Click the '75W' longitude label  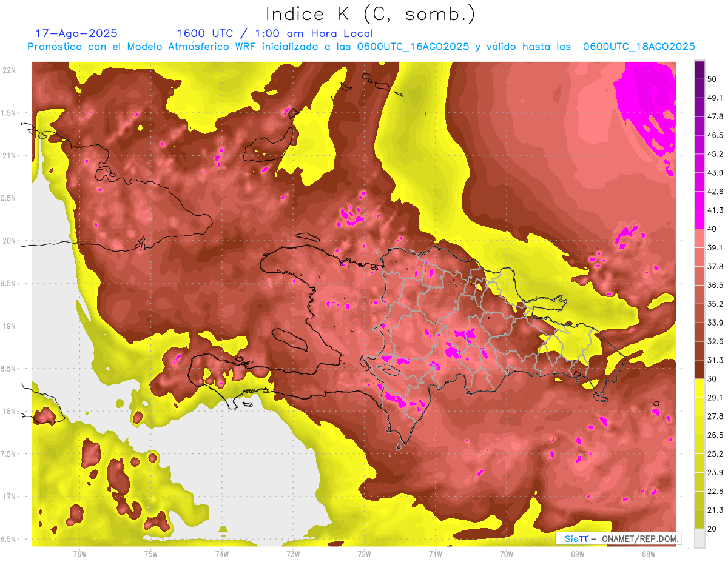[x=151, y=554]
